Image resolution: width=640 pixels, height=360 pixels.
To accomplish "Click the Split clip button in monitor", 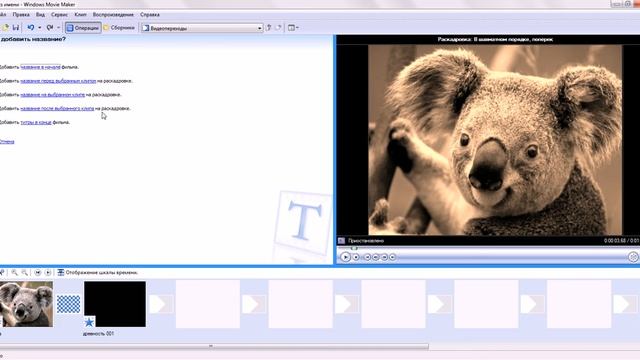I will (x=633, y=257).
